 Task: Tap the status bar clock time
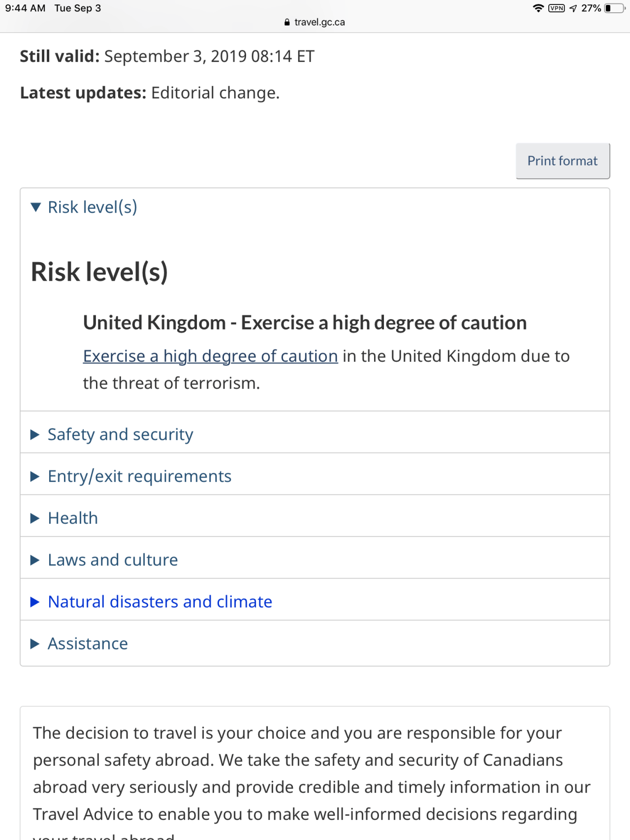point(25,8)
